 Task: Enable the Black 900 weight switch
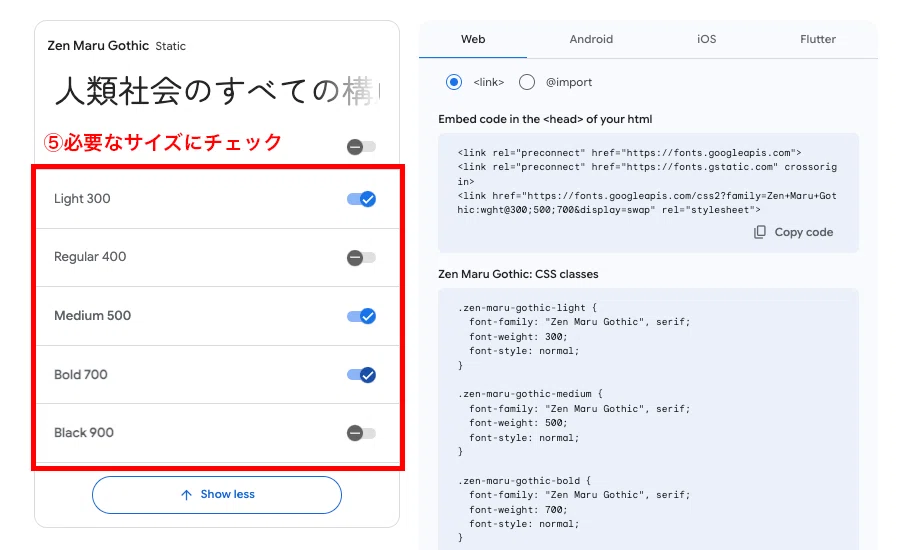click(x=361, y=433)
